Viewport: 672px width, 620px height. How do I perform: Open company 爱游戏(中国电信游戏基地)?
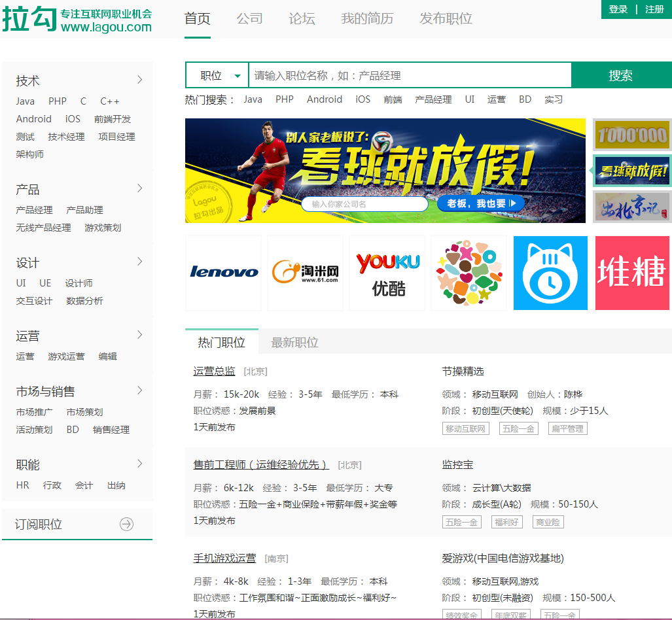(x=503, y=558)
